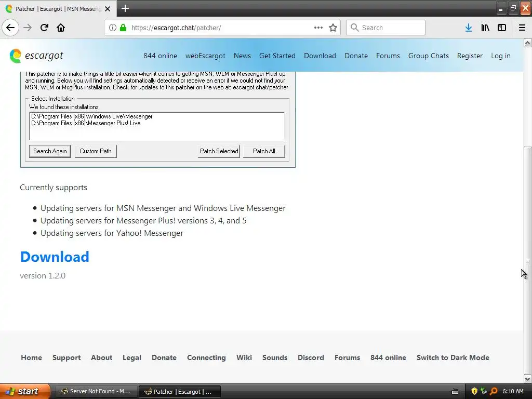This screenshot has height=399, width=532.
Task: Click the network connection tray icon
Action: coord(484,391)
